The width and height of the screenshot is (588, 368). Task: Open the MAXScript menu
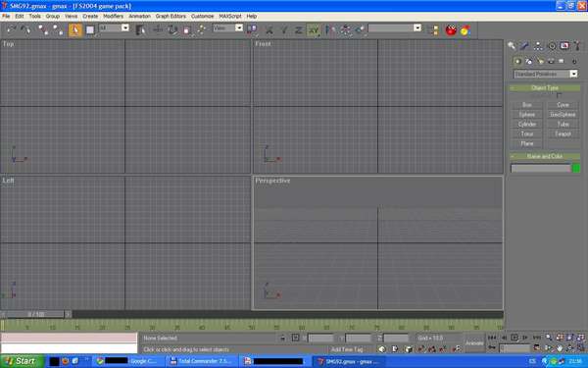[230, 16]
